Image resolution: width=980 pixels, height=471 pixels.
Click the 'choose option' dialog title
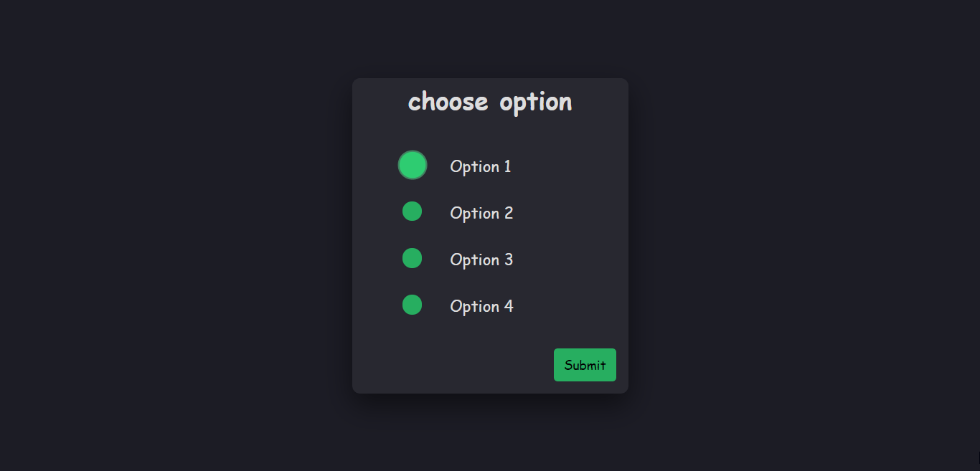point(490,101)
